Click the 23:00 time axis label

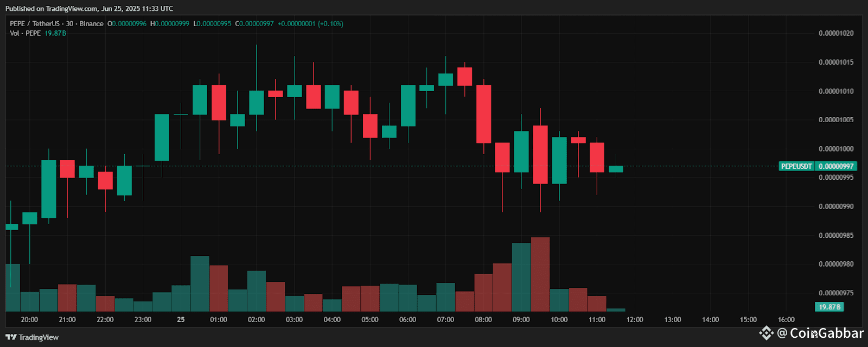(x=143, y=319)
